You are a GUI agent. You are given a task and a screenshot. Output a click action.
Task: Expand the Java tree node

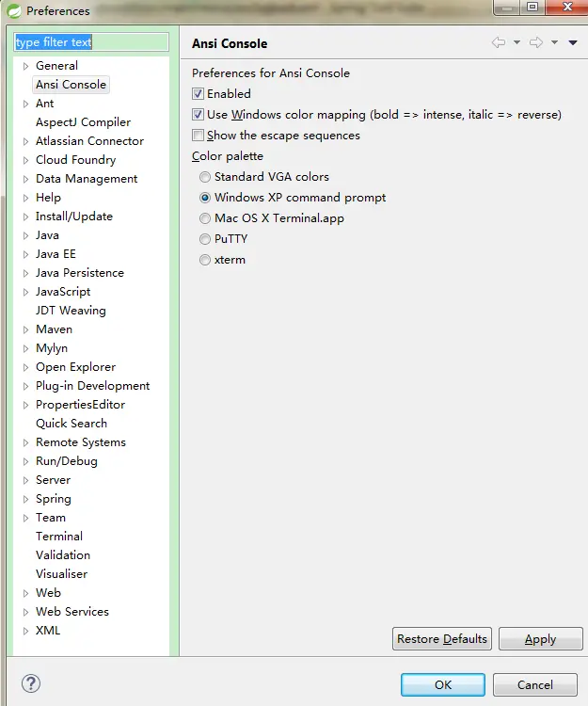point(25,235)
